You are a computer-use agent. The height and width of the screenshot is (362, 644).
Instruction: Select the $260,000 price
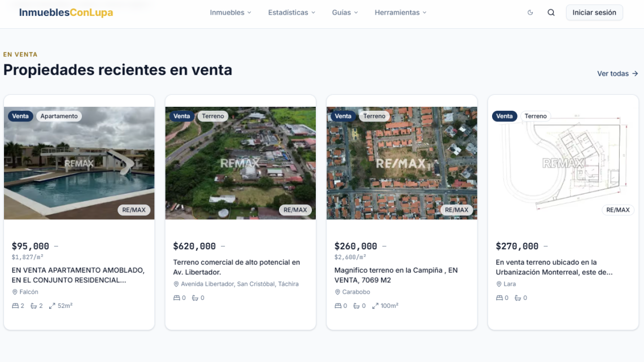click(356, 246)
